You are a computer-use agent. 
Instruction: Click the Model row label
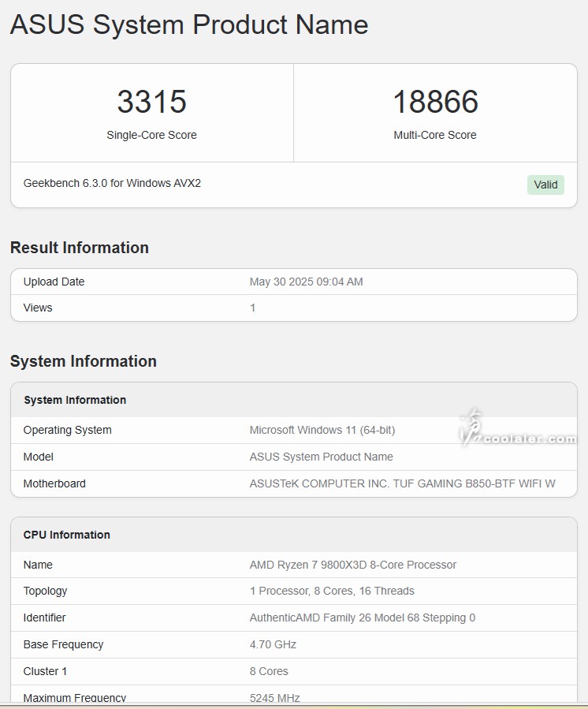pyautogui.click(x=39, y=457)
